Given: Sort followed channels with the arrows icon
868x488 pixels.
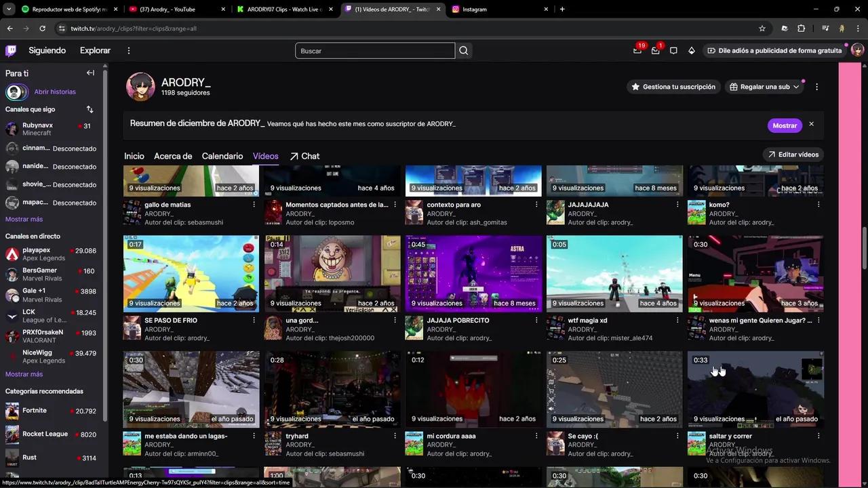Looking at the screenshot, I should coord(90,109).
